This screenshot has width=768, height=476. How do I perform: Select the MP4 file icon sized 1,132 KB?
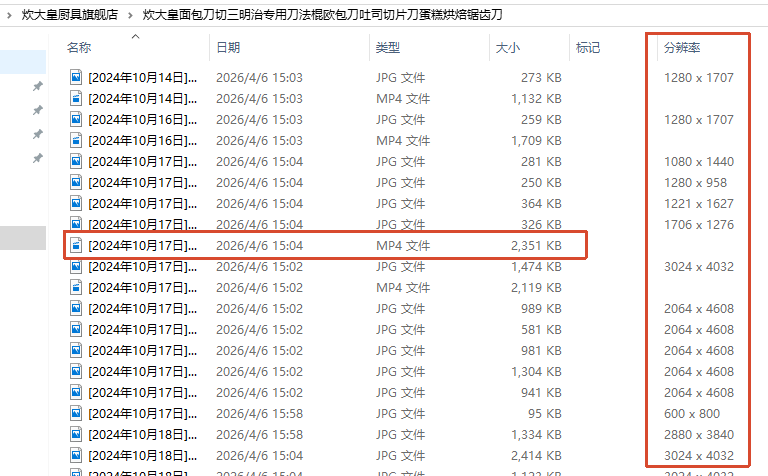[75, 98]
